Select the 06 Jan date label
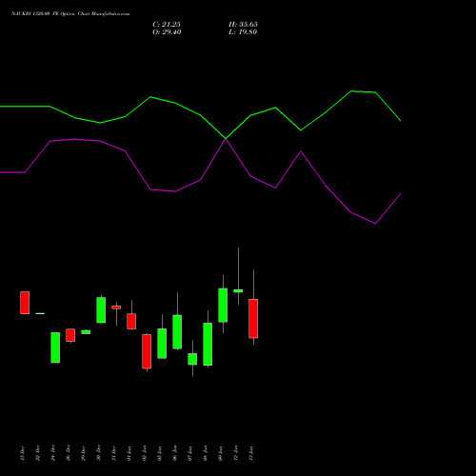 tap(174, 453)
